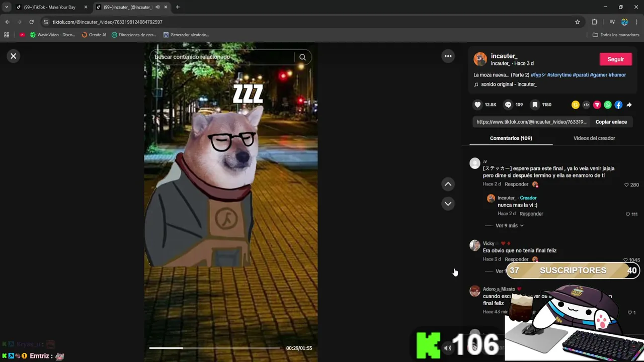Toggle the video volume speaker icon
The height and width of the screenshot is (362, 644).
447,348
